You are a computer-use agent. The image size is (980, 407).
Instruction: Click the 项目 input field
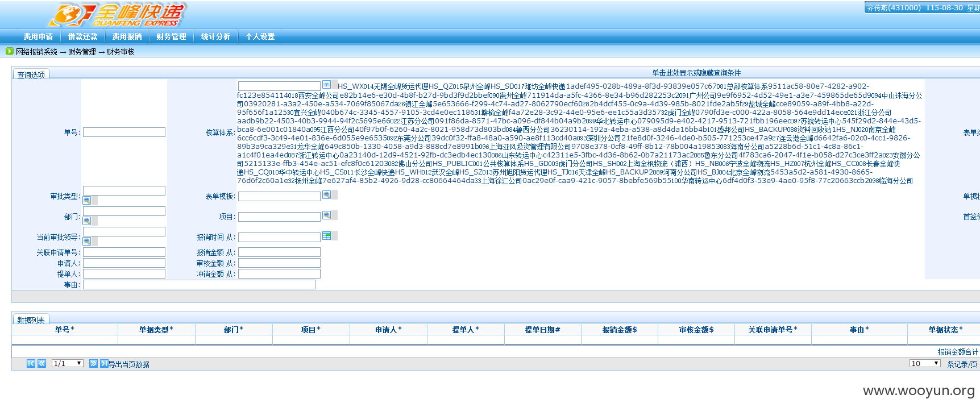(x=279, y=217)
